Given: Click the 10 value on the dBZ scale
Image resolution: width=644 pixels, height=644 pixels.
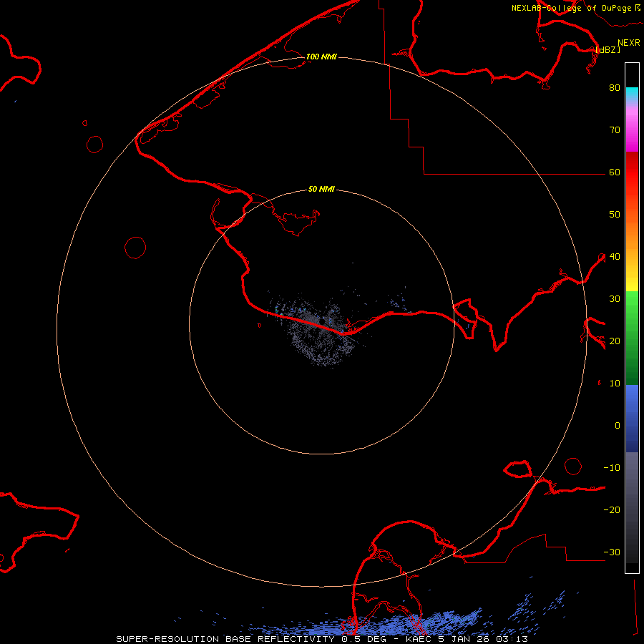Looking at the screenshot, I should point(615,384).
